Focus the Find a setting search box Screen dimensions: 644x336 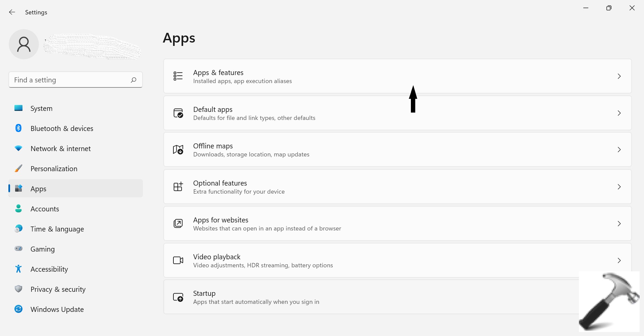point(70,80)
